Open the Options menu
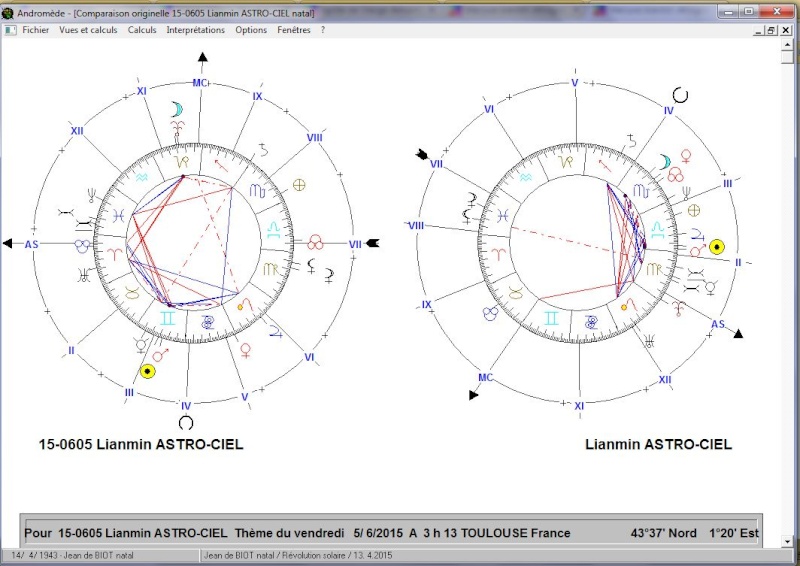800x566 pixels. (251, 30)
